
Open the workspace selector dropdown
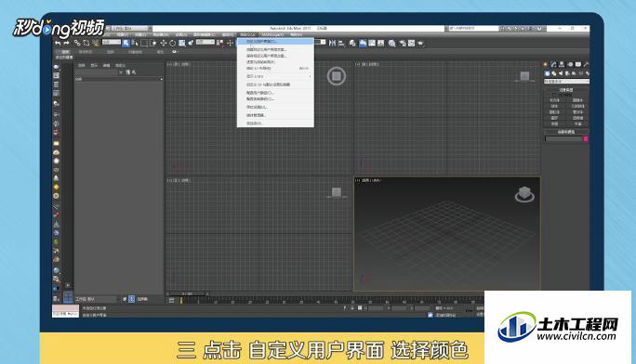click(130, 29)
